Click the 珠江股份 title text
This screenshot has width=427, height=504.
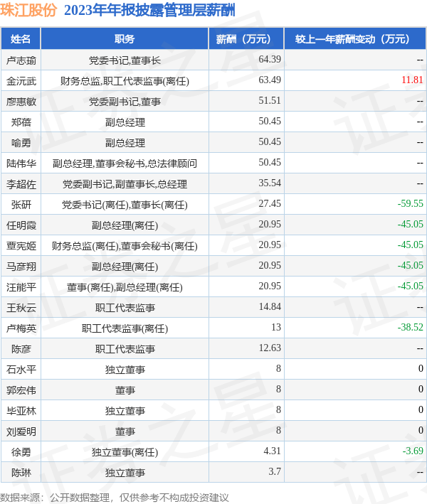pos(28,10)
